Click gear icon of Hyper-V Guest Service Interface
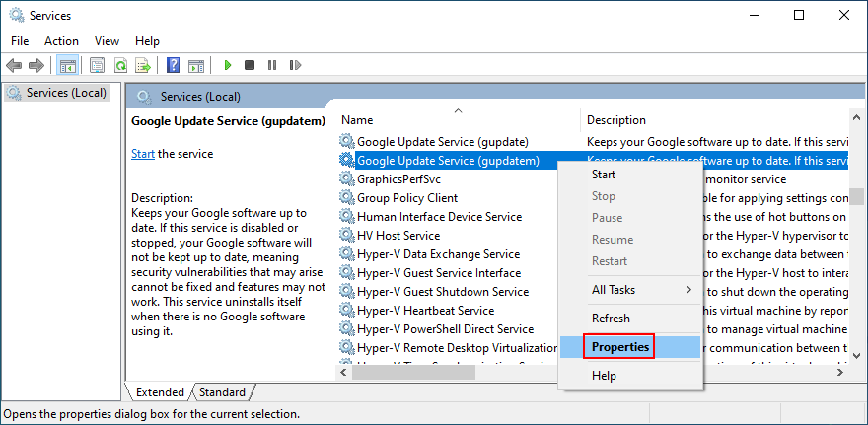Image resolution: width=868 pixels, height=425 pixels. coord(346,273)
